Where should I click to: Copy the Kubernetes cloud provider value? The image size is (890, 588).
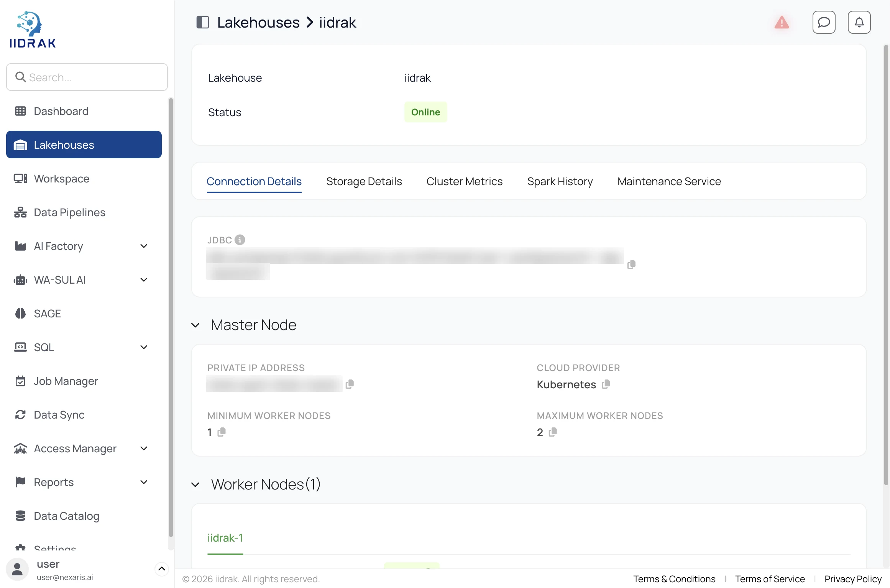(606, 384)
